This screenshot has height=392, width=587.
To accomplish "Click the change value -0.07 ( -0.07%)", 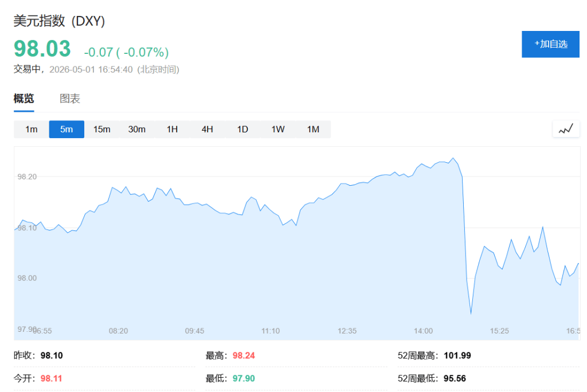I will [x=126, y=52].
